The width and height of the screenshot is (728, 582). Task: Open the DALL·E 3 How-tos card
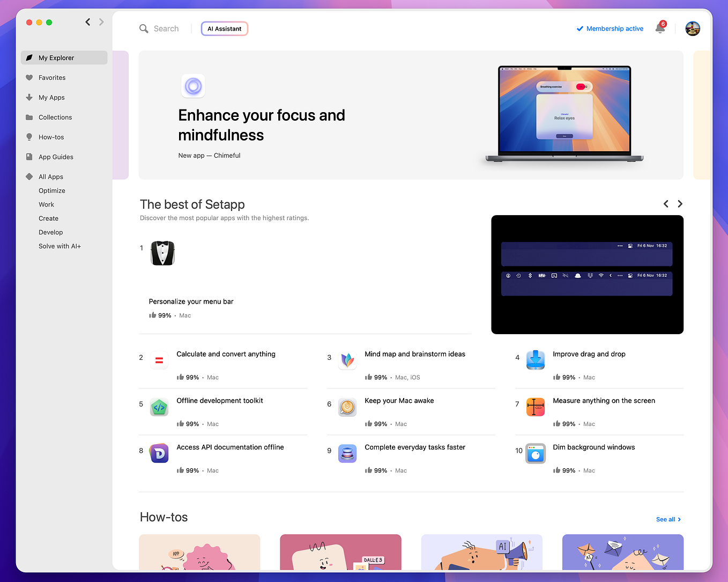coord(340,552)
